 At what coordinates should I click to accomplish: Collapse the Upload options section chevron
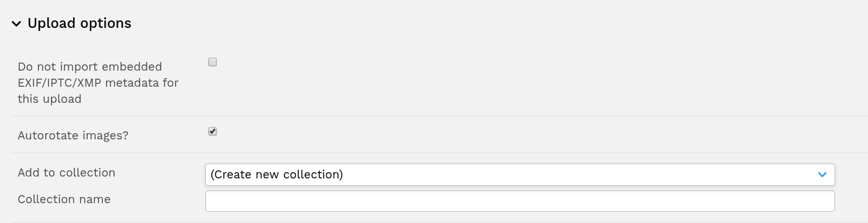(x=16, y=24)
